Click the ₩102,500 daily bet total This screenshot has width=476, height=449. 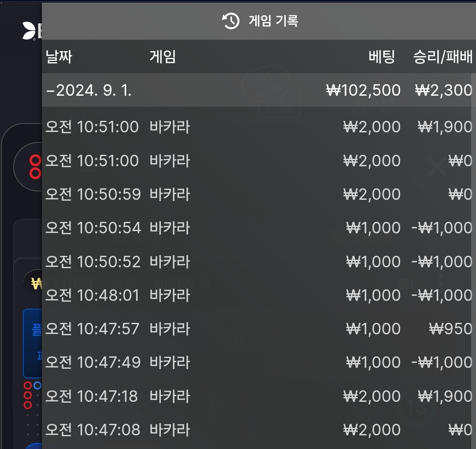point(363,90)
